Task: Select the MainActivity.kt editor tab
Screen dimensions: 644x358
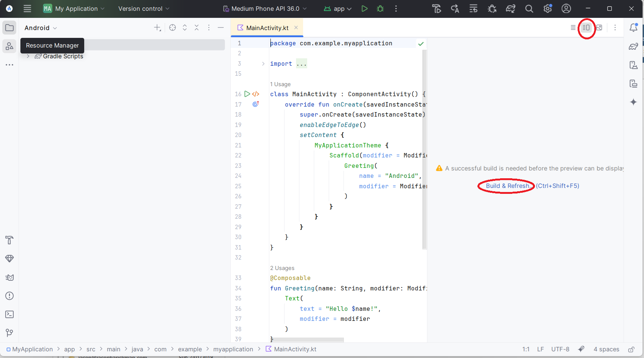Action: (x=267, y=28)
